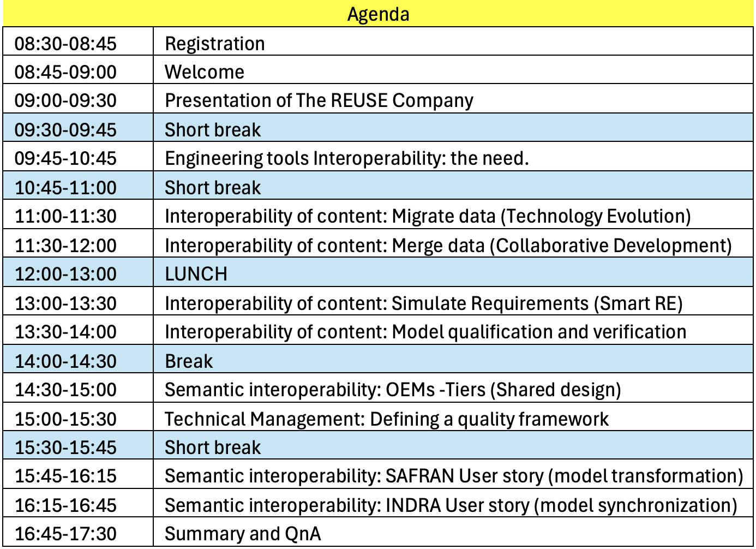Select the 09:30-09:45 Short break row
Viewport: 756px width, 549px height.
[213, 130]
